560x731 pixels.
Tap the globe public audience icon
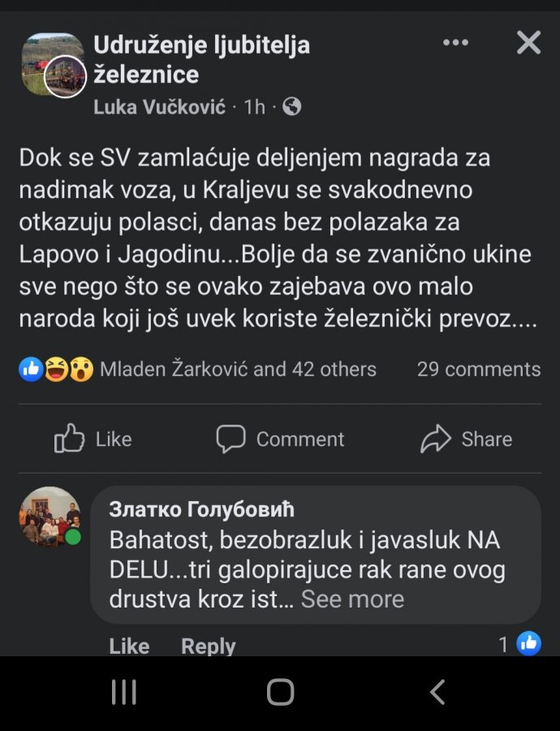[292, 106]
